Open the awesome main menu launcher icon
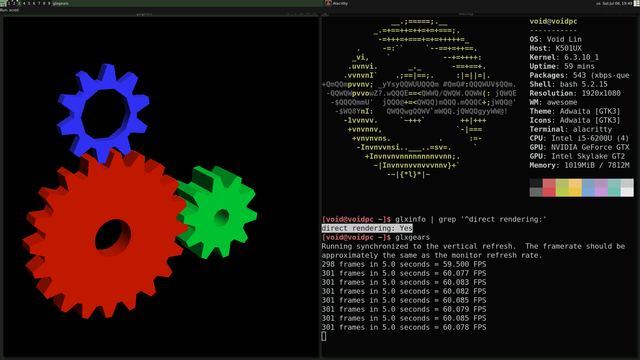 [x=3, y=3]
